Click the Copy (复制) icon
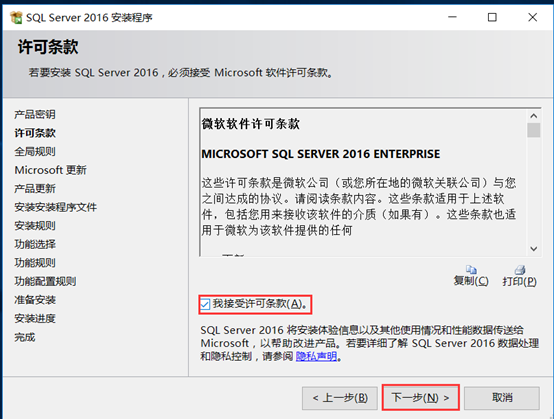Screen dimensions: 554x419 471,270
